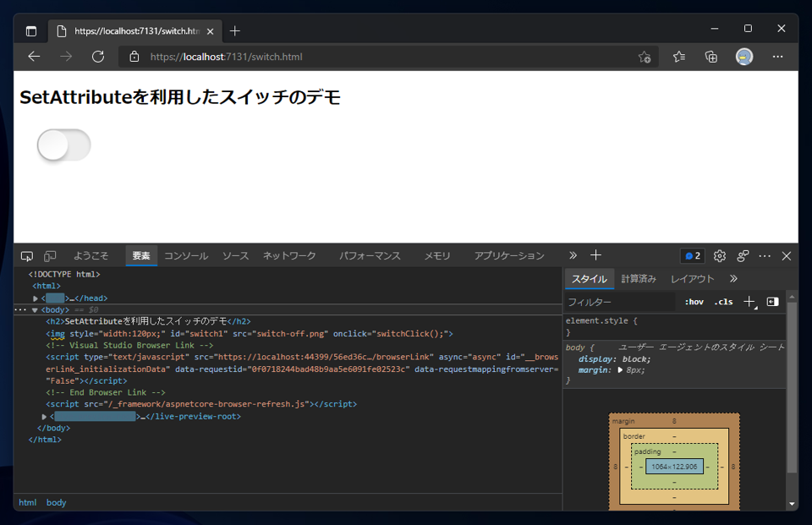The width and height of the screenshot is (812, 525).
Task: Toggle device emulation icon in DevTools
Action: click(50, 256)
